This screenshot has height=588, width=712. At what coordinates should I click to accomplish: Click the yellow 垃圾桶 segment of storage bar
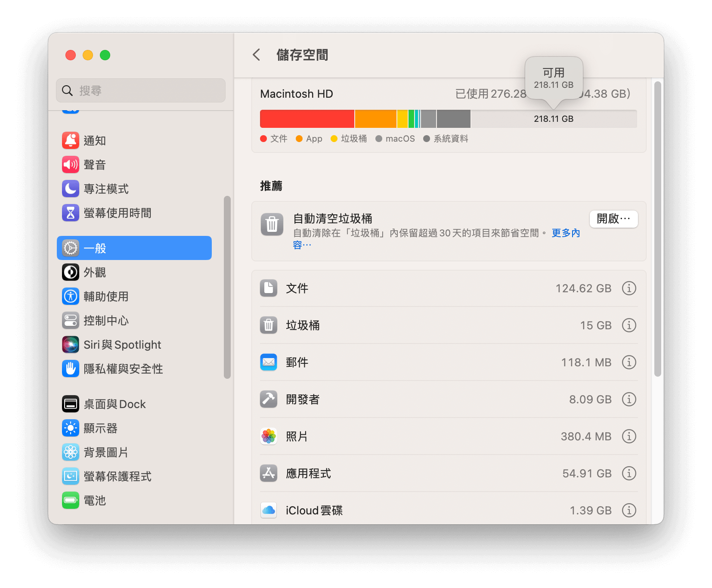(x=402, y=119)
